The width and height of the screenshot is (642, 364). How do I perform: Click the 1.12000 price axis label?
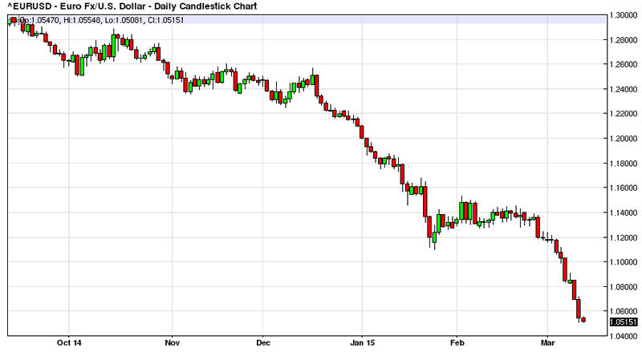[x=624, y=237]
